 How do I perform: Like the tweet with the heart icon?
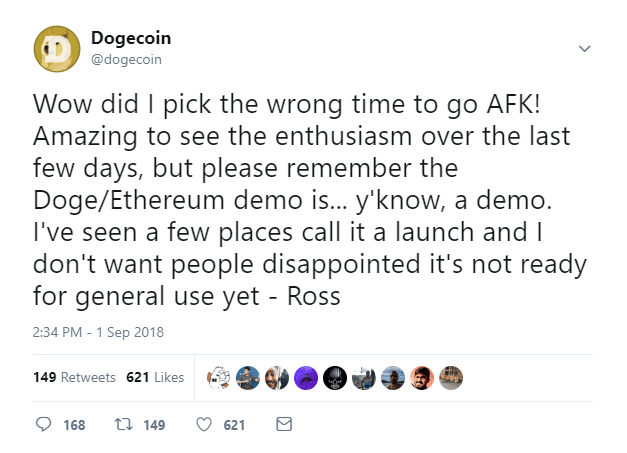[204, 425]
